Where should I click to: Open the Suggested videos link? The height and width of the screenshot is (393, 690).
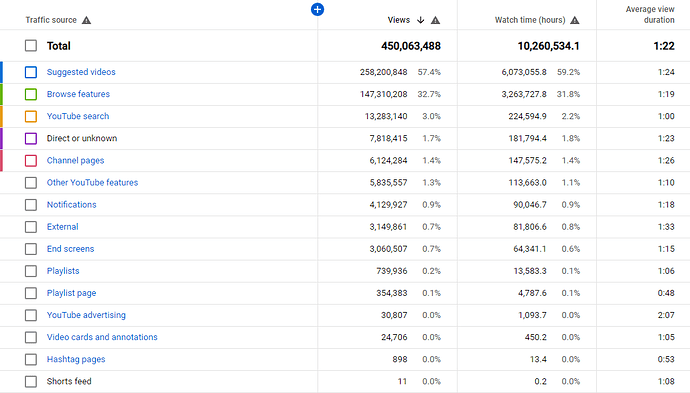coord(81,72)
